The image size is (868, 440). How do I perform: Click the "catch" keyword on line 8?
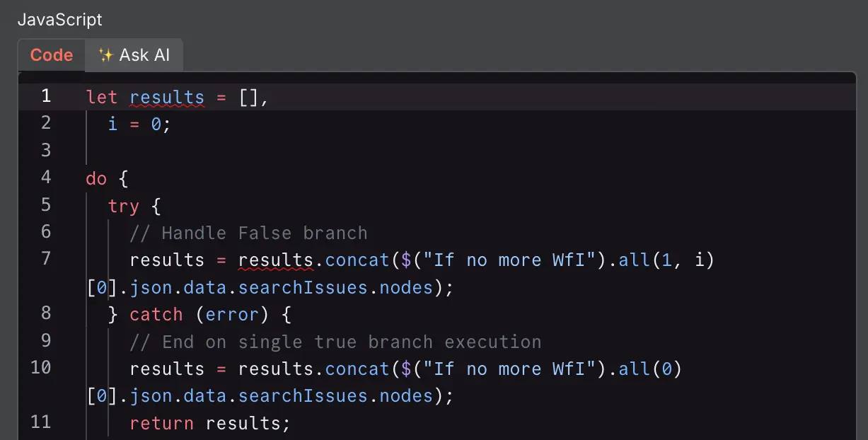point(156,314)
